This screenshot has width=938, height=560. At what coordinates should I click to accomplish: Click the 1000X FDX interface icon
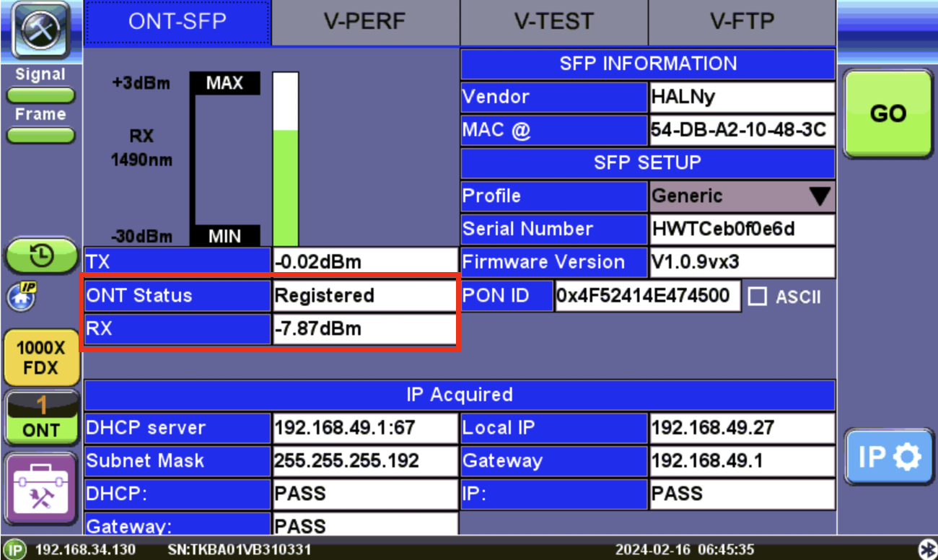coord(41,356)
